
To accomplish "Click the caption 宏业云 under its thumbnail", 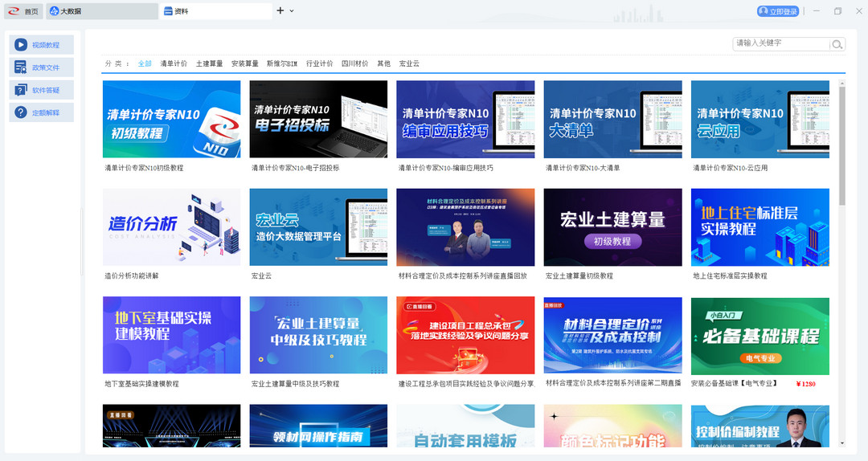I will 261,275.
